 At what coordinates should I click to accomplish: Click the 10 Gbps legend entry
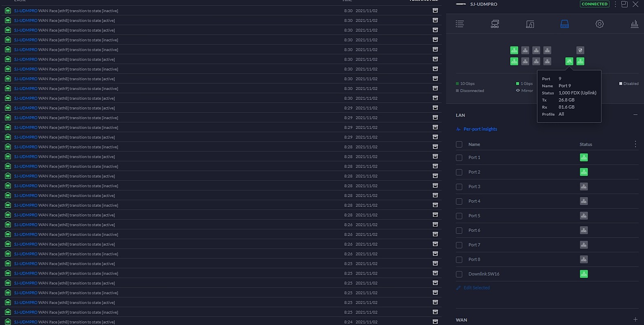[x=465, y=83]
